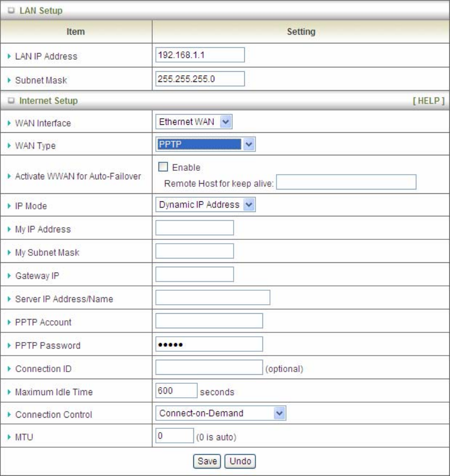The width and height of the screenshot is (450, 476).
Task: Click the Maximum Idle Time field
Action: [x=176, y=391]
